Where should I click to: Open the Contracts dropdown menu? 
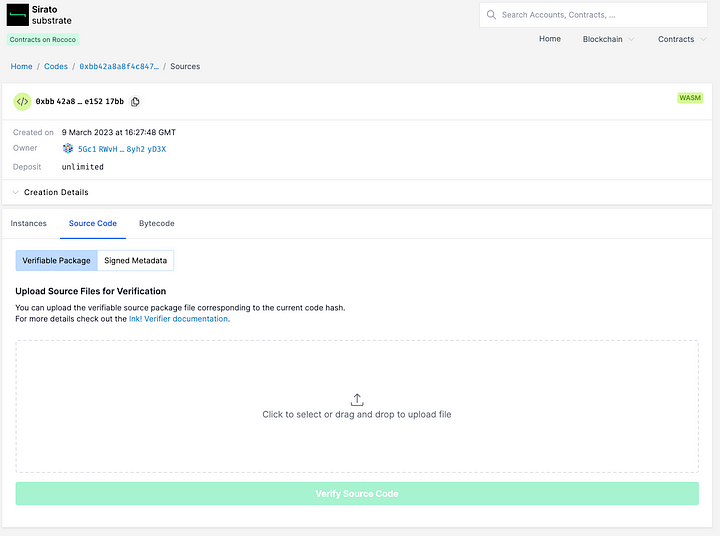pos(681,39)
